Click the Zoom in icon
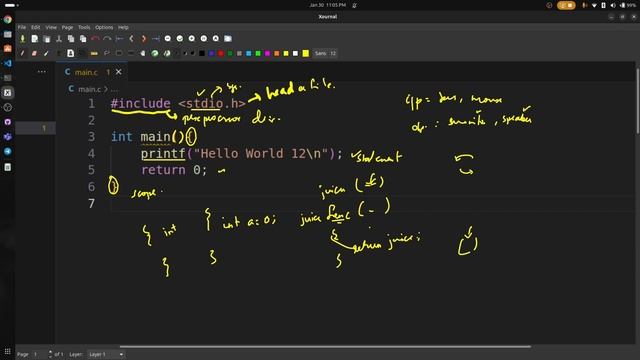The height and width of the screenshot is (360, 640). click(192, 38)
